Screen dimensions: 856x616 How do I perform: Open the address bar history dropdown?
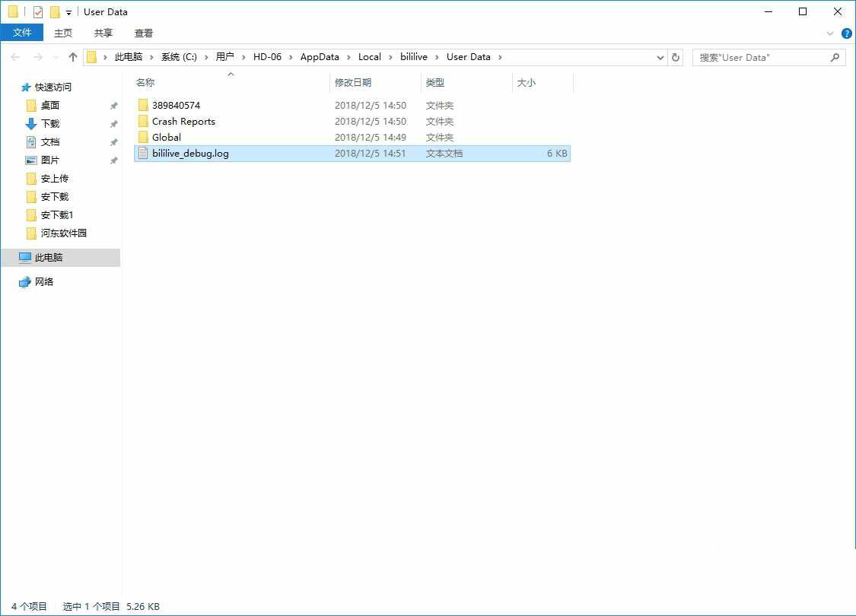(660, 57)
